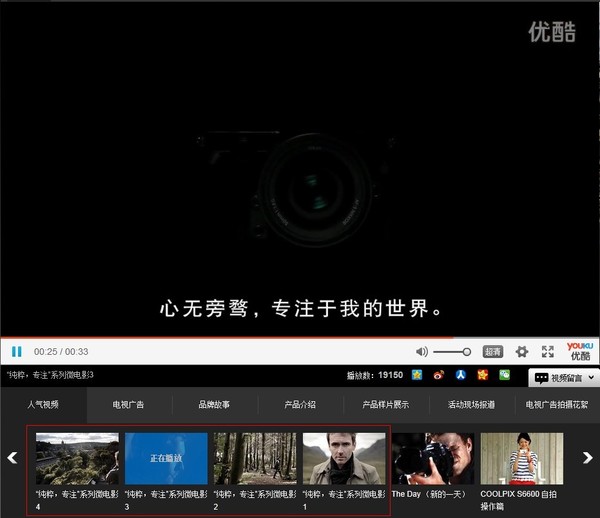Share video to Sina Weibo
Screen dimensions: 600x518
[440, 375]
